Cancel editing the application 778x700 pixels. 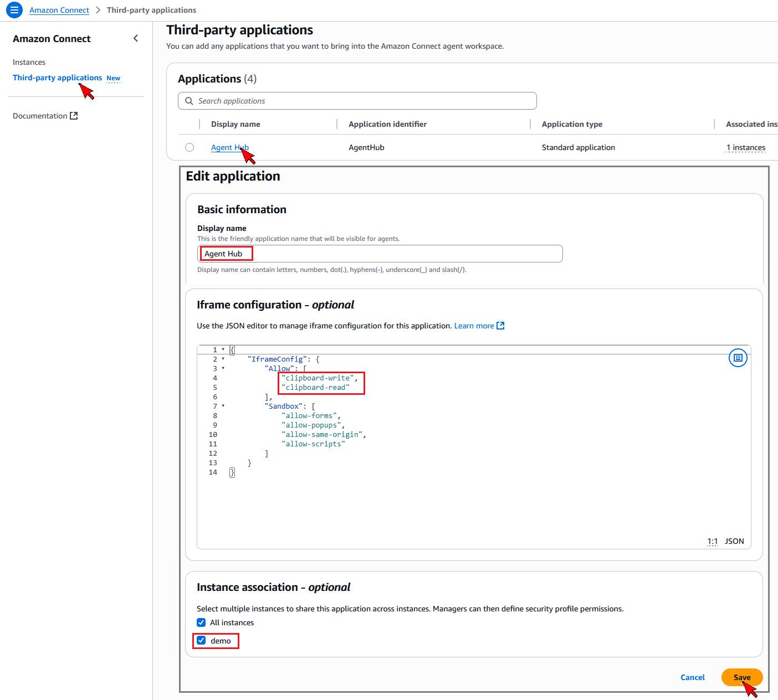[692, 677]
